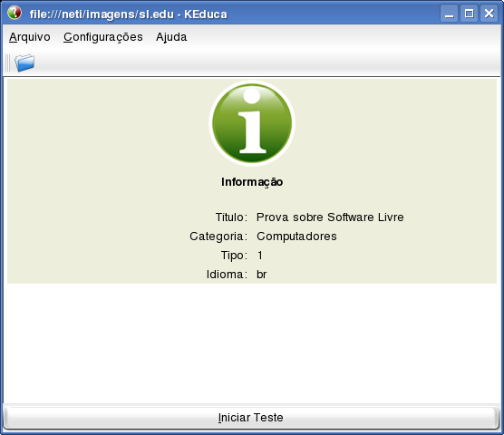Minimize the KEduca window

point(449,14)
